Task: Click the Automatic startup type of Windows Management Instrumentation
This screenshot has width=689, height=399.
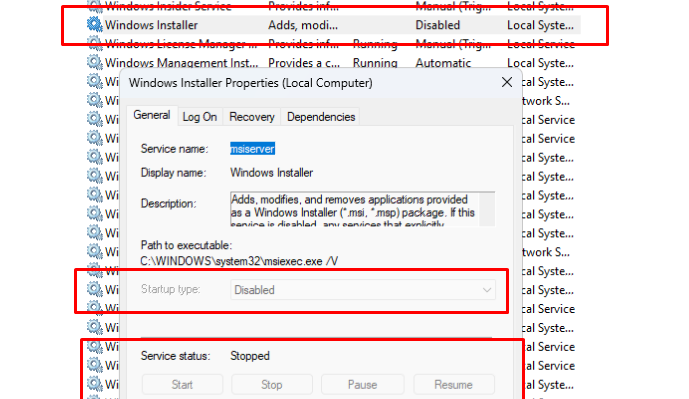Action: pos(443,63)
